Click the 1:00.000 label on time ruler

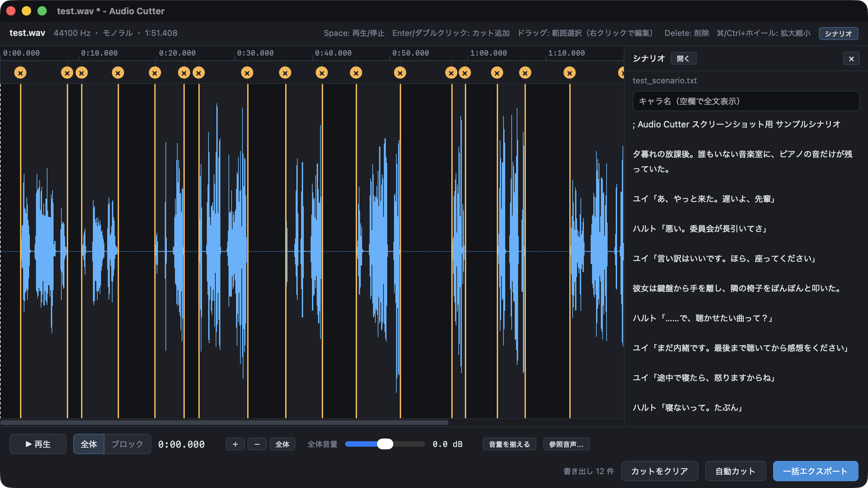coord(488,53)
